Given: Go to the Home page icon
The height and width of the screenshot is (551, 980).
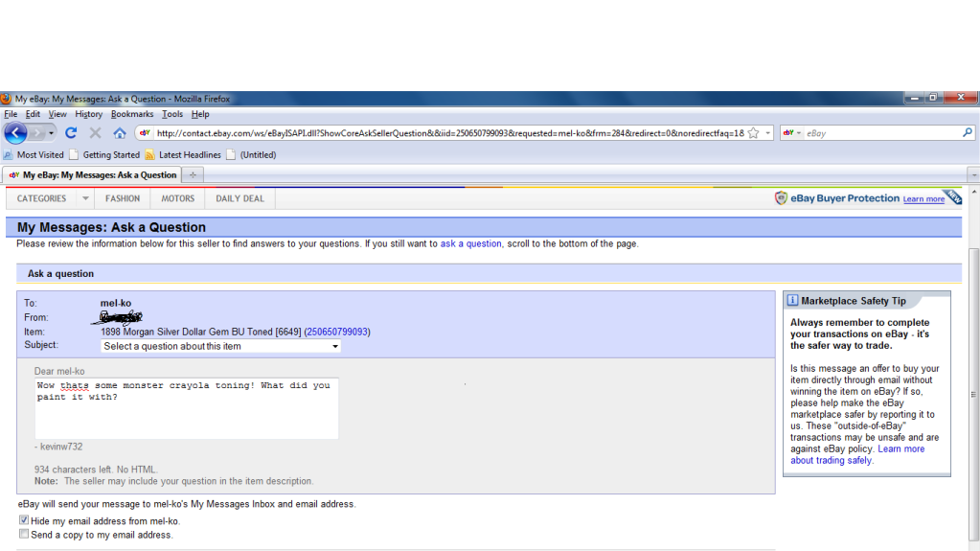Looking at the screenshot, I should (120, 132).
